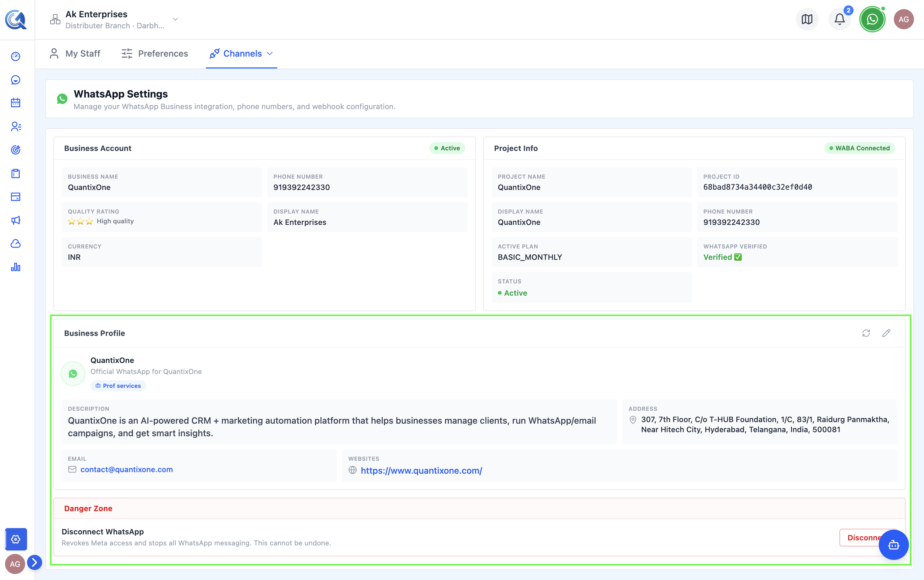Click the card layout icon in sidebar

click(16, 197)
